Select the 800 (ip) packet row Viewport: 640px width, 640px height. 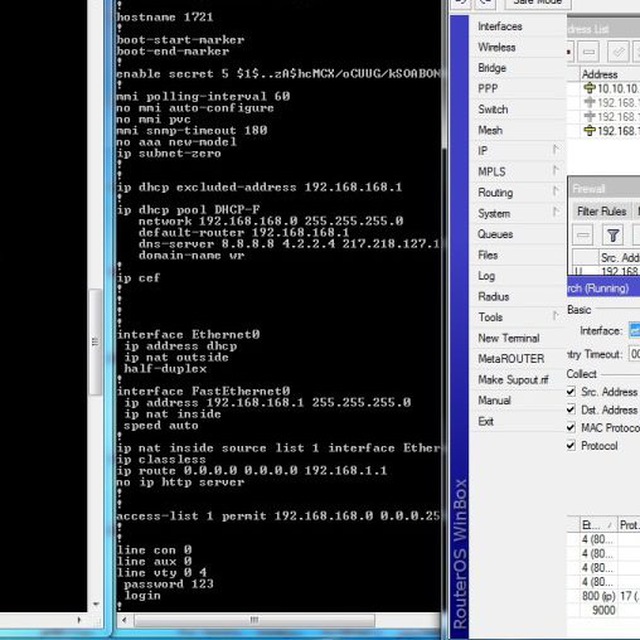click(603, 596)
